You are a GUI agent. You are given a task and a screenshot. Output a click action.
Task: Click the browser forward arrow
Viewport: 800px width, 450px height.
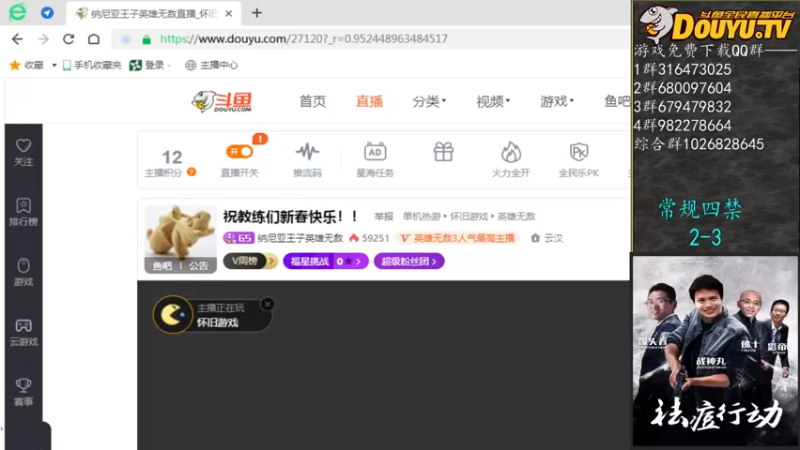[x=43, y=39]
